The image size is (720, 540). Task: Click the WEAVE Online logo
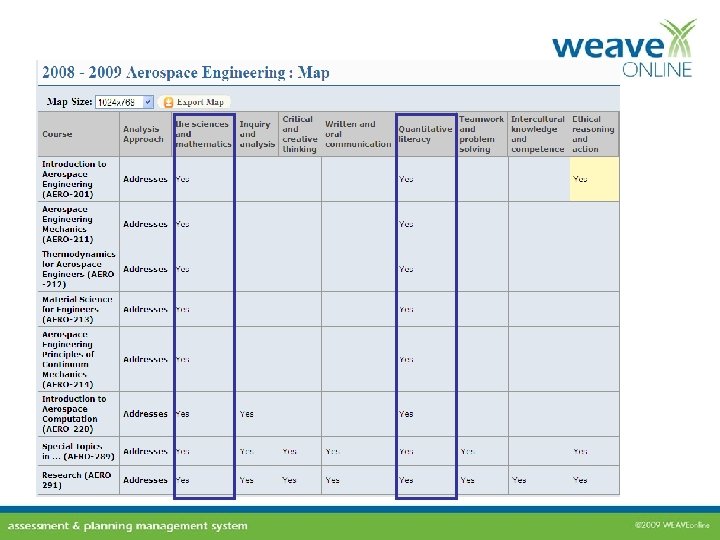(624, 49)
